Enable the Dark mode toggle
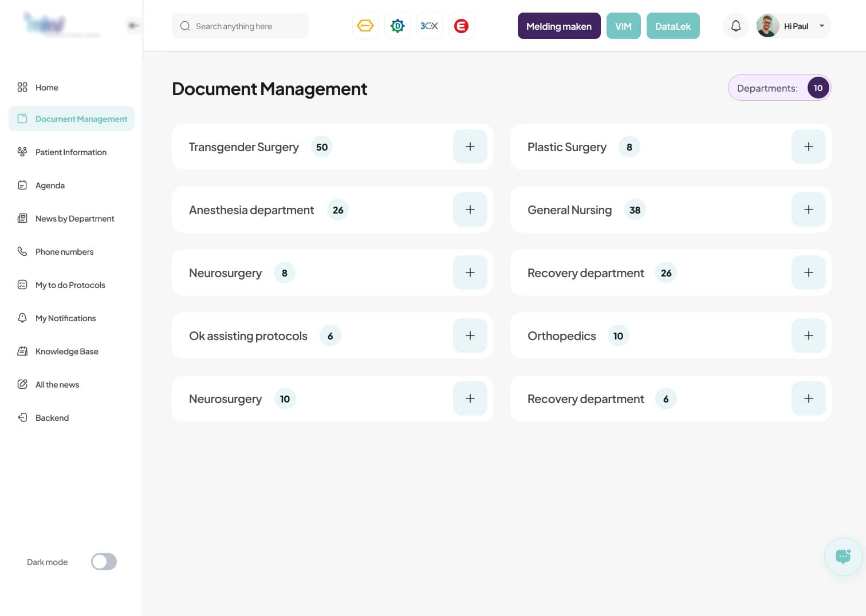The width and height of the screenshot is (866, 616). coord(104,562)
